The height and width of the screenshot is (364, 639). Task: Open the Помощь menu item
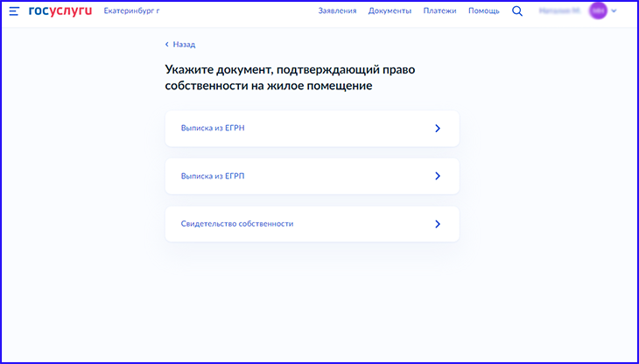[483, 11]
